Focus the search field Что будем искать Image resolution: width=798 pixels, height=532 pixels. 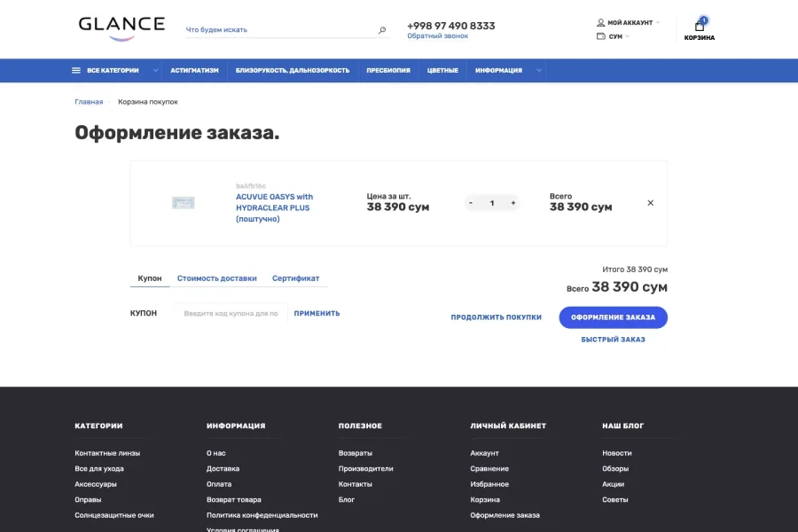(280, 30)
